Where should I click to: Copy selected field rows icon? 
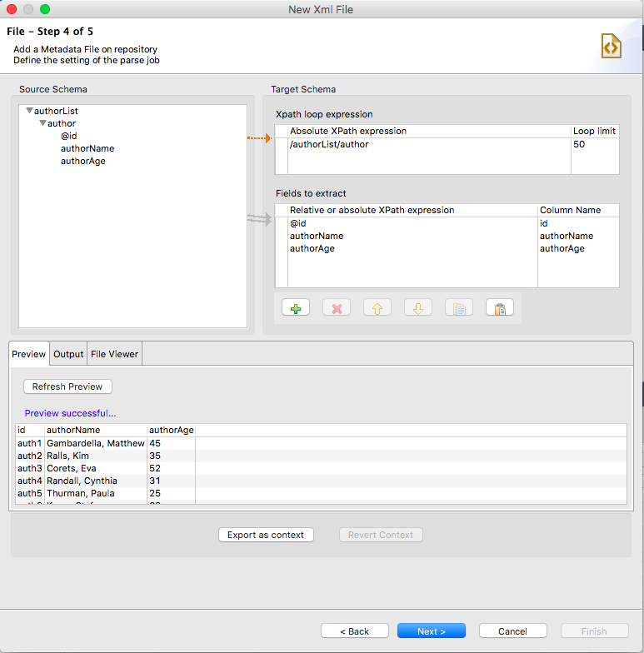[x=459, y=308]
